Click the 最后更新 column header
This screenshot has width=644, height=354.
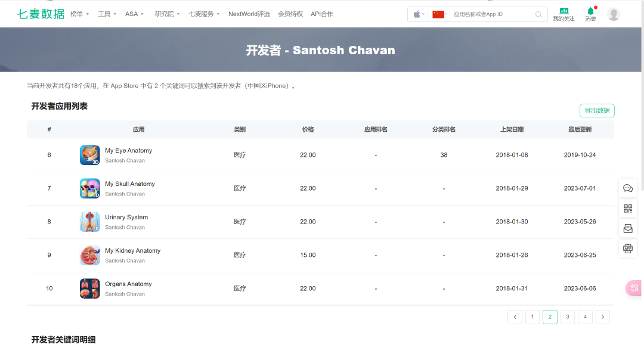(x=580, y=129)
